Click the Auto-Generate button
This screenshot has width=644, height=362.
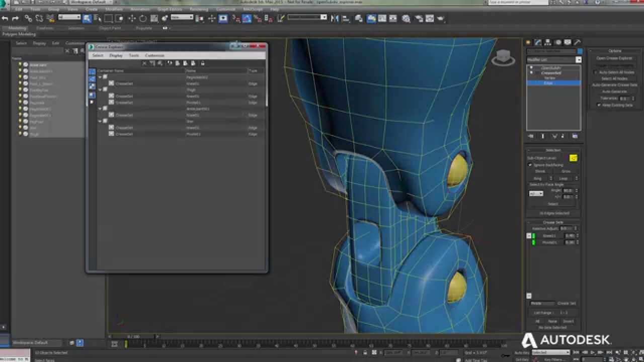click(615, 92)
